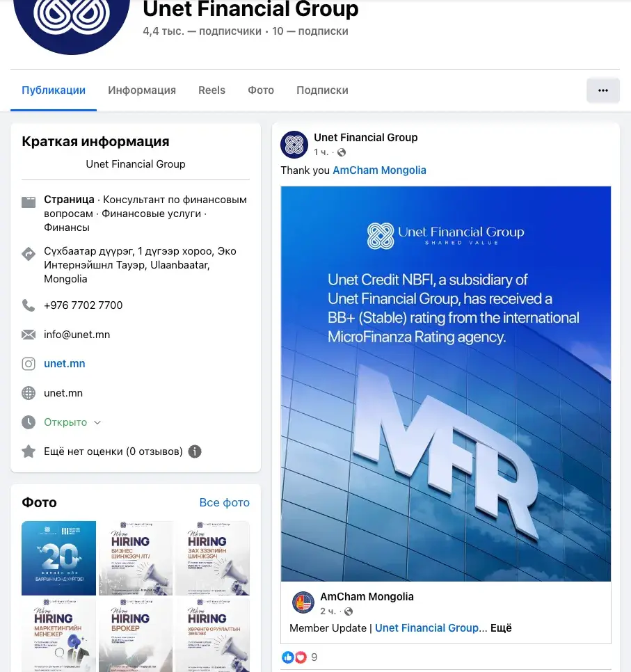The image size is (631, 672).
Task: Switch to the Фото tab
Action: [x=261, y=90]
